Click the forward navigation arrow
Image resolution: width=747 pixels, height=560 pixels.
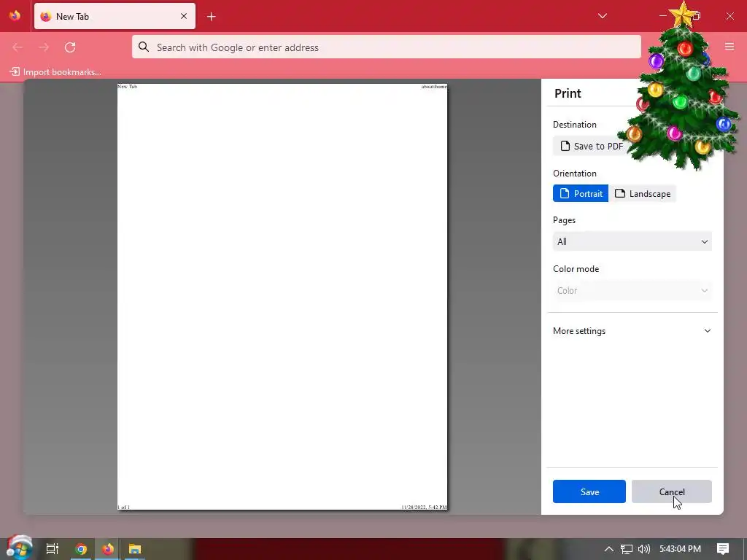[x=44, y=47]
